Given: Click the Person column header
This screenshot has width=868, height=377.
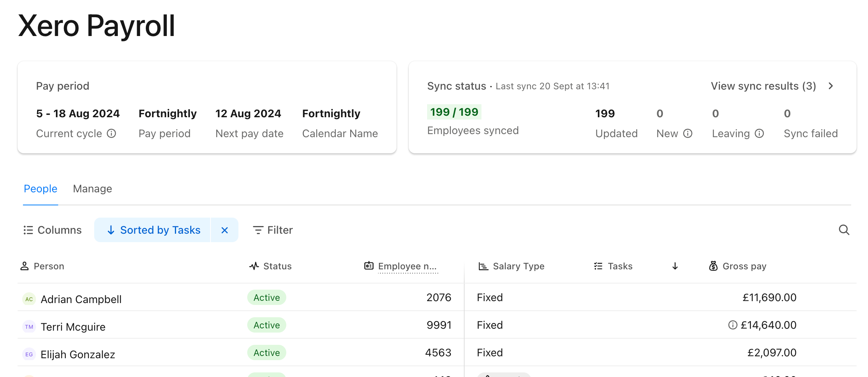Looking at the screenshot, I should coord(42,266).
